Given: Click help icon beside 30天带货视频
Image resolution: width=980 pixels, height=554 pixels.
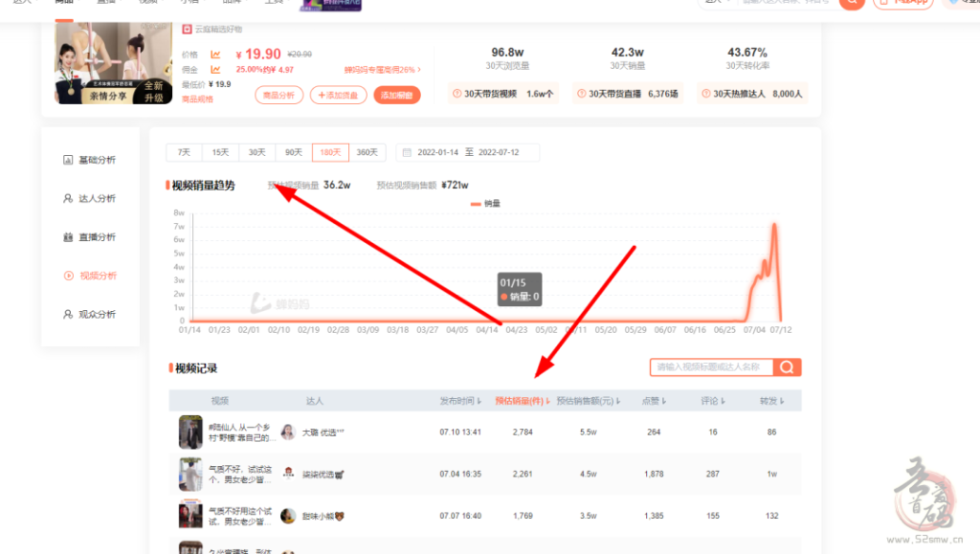Looking at the screenshot, I should 457,94.
